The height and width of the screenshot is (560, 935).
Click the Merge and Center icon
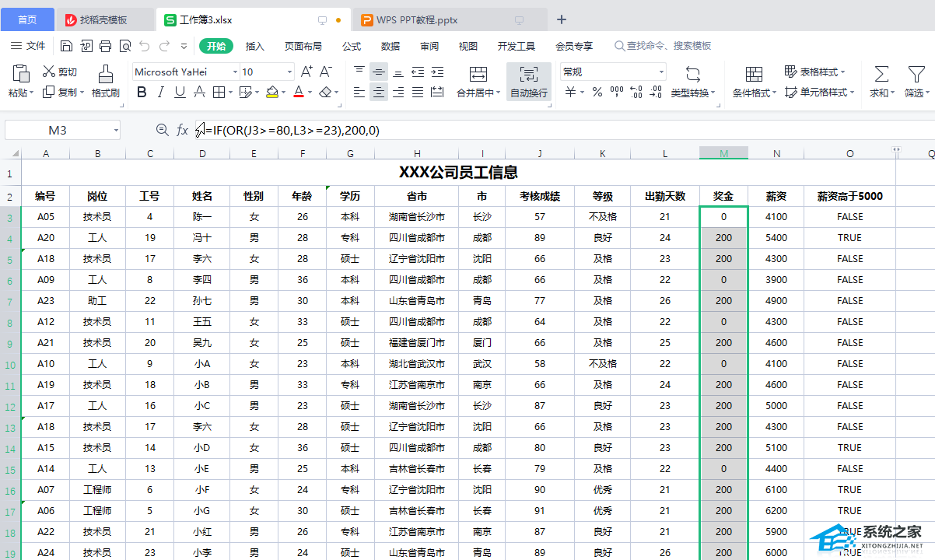click(x=478, y=74)
